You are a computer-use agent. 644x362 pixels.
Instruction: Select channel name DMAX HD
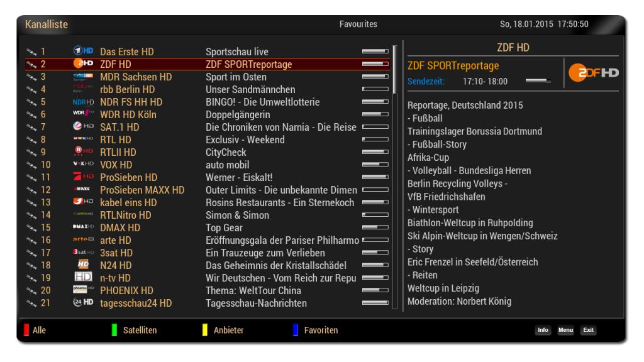tap(120, 228)
